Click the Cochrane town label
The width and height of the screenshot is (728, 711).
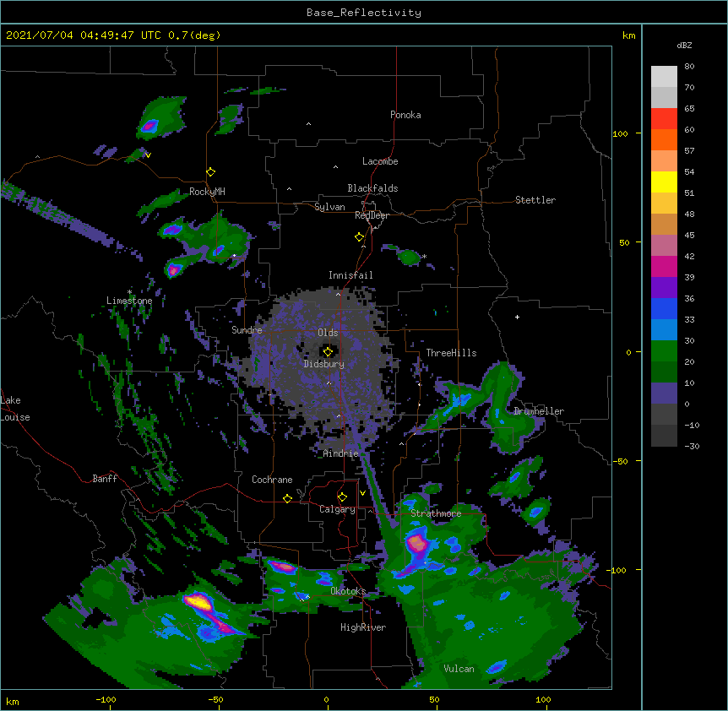pyautogui.click(x=272, y=480)
